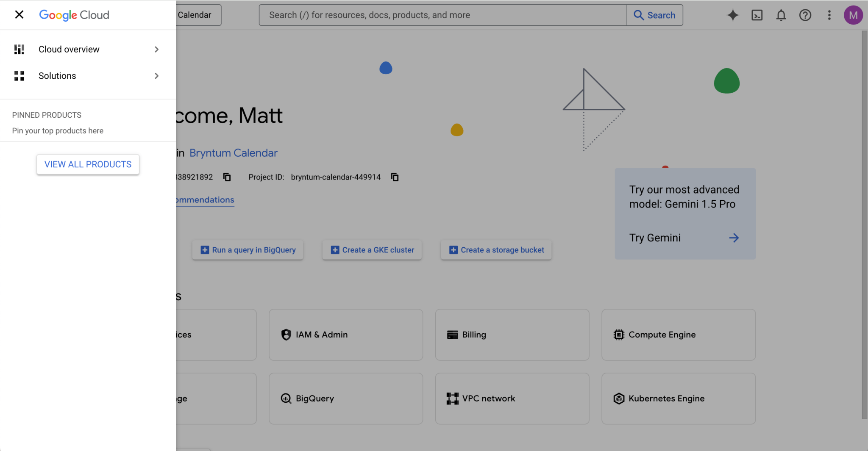Close the navigation menu with the X icon

[x=19, y=15]
